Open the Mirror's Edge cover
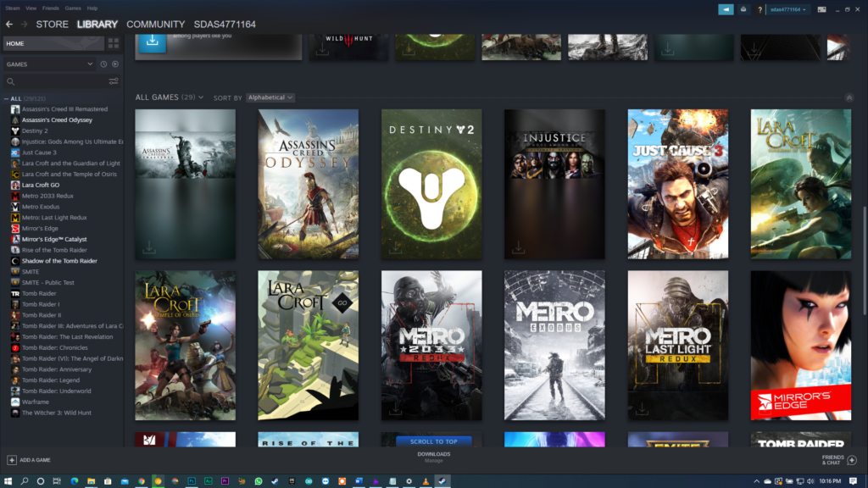868x488 pixels. [x=801, y=346]
